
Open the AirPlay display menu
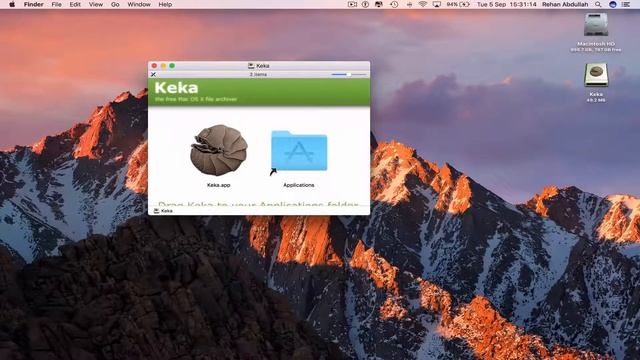(x=436, y=4)
